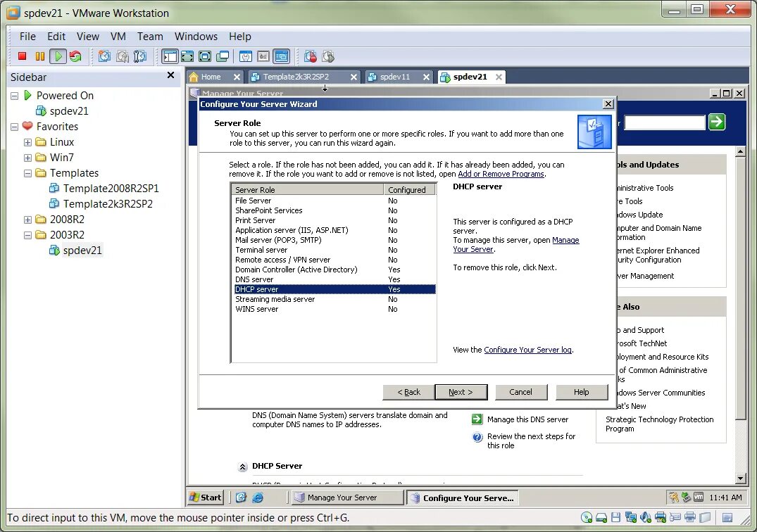757x532 pixels.
Task: Click the Manage Your Server taskbar button
Action: (x=347, y=498)
